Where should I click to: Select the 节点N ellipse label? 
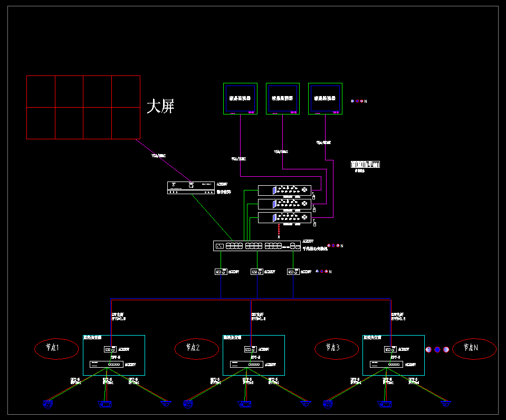(474, 349)
